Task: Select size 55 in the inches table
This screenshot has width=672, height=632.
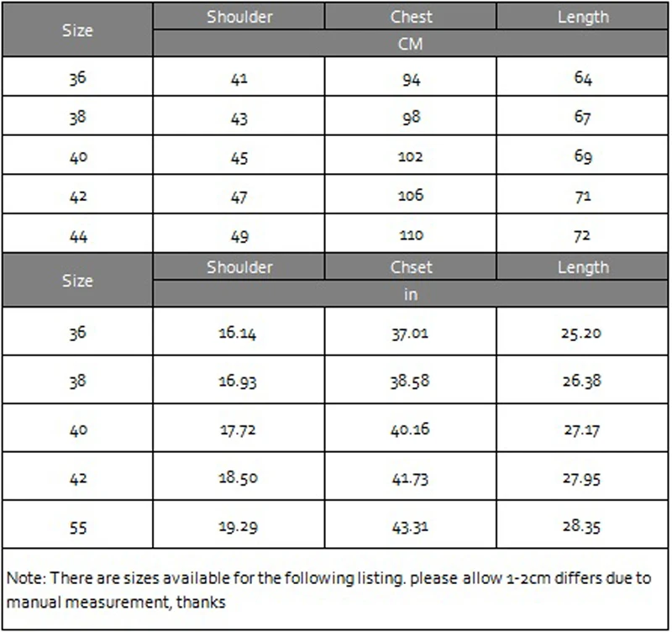Action: pyautogui.click(x=77, y=526)
